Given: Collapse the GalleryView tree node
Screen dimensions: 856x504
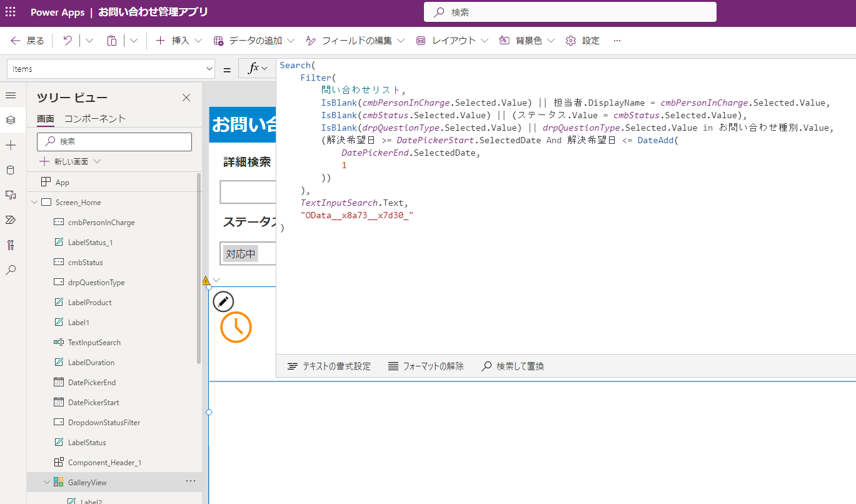Looking at the screenshot, I should coord(46,483).
